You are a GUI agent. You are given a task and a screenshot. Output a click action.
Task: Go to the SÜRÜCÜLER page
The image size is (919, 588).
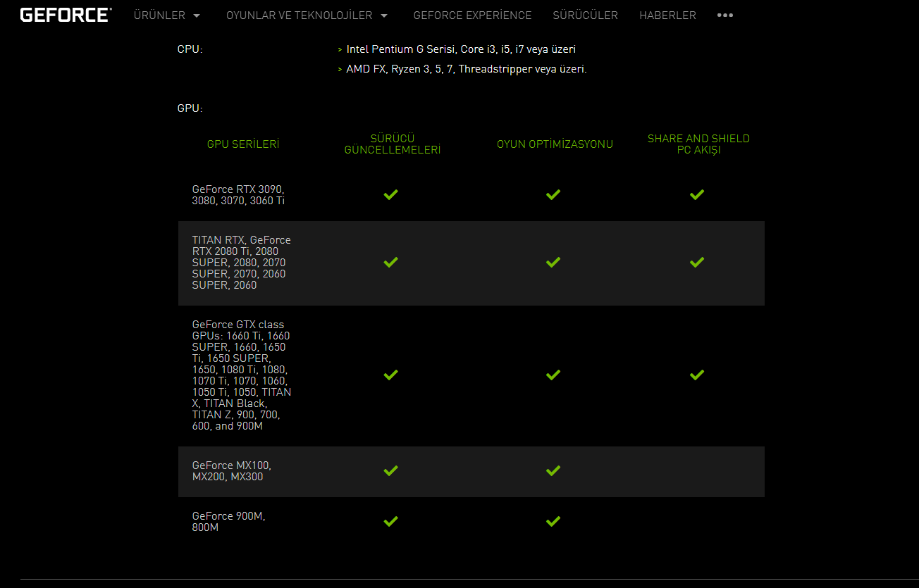tap(585, 15)
